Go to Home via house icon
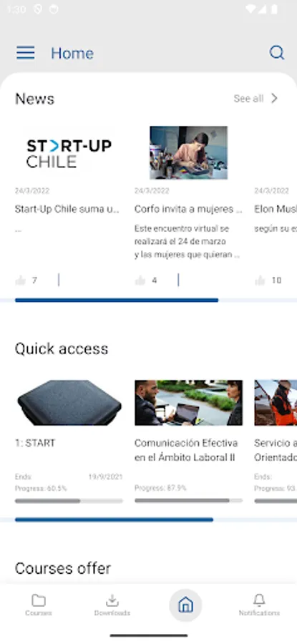Image resolution: width=297 pixels, height=644 pixels. click(185, 605)
